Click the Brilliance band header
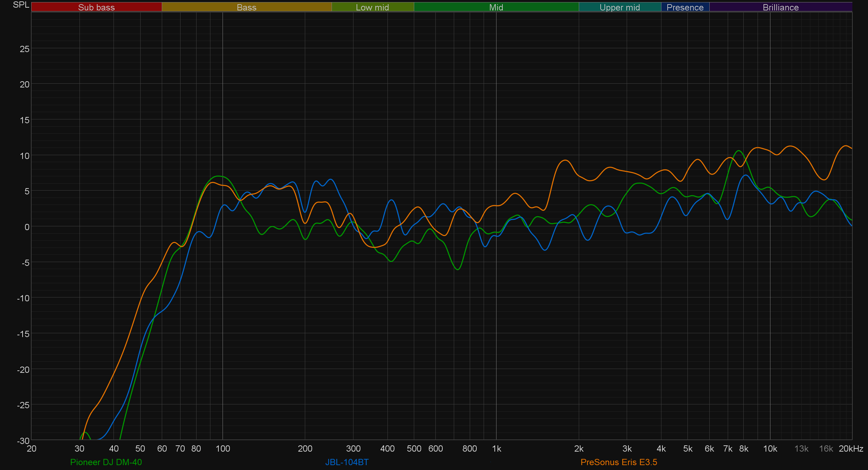The width and height of the screenshot is (868, 470). [x=781, y=7]
